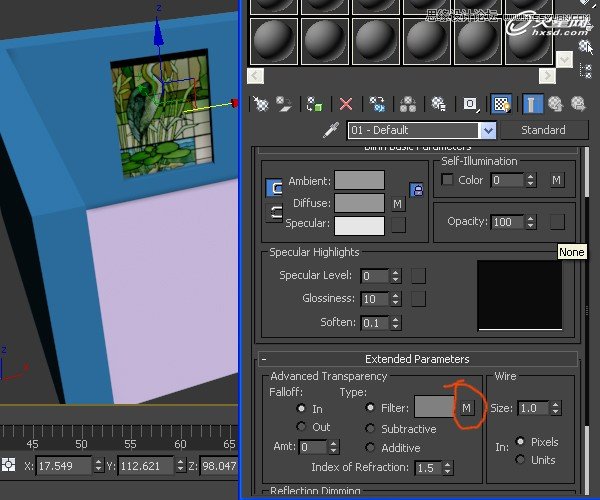This screenshot has height=500, width=600.
Task: Toggle the Ambient-Diffuse color lock icon
Action: click(x=415, y=189)
